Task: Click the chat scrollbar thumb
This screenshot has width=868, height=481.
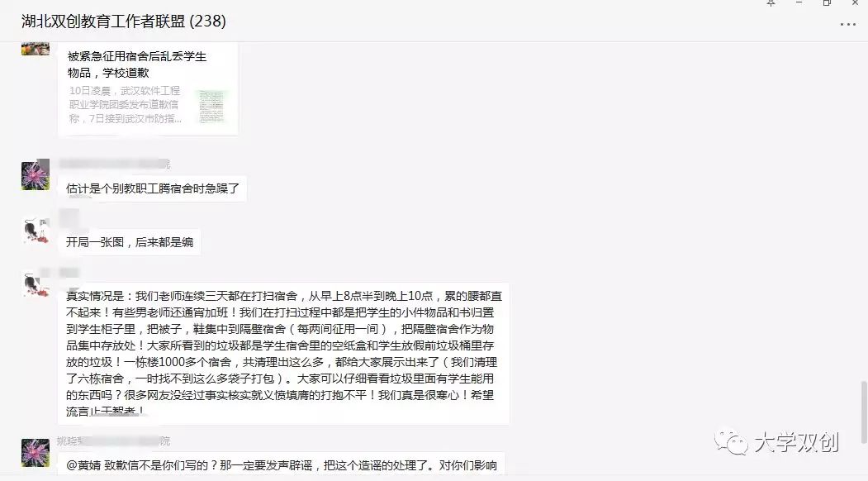Action: pyautogui.click(x=864, y=412)
